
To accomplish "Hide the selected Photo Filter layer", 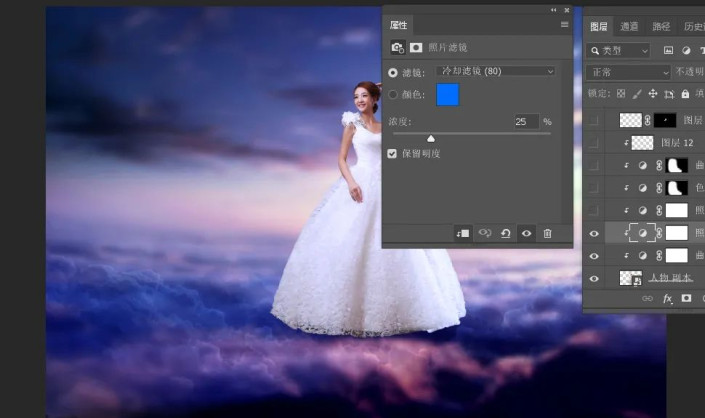I will (593, 233).
